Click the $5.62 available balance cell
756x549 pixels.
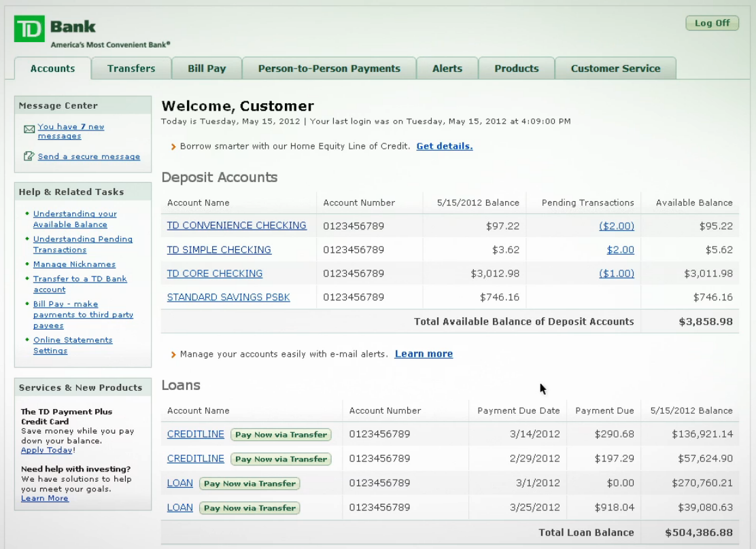[719, 249]
